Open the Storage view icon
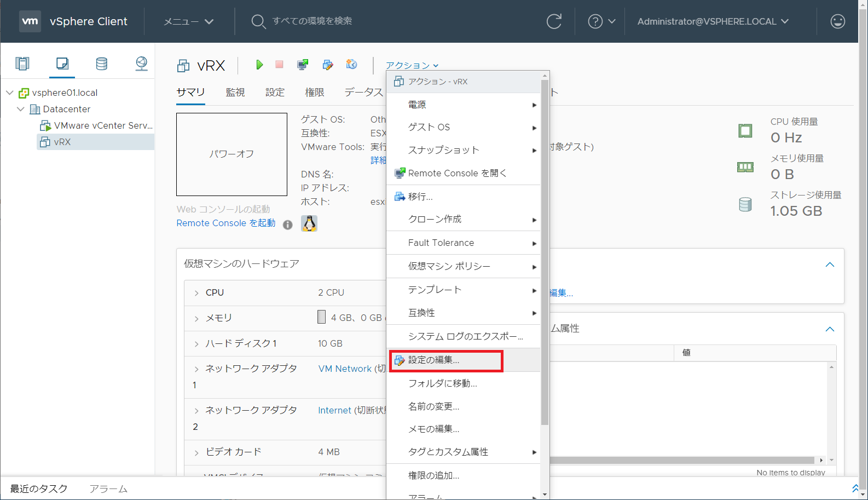Viewport: 868px width, 500px height. (x=102, y=64)
